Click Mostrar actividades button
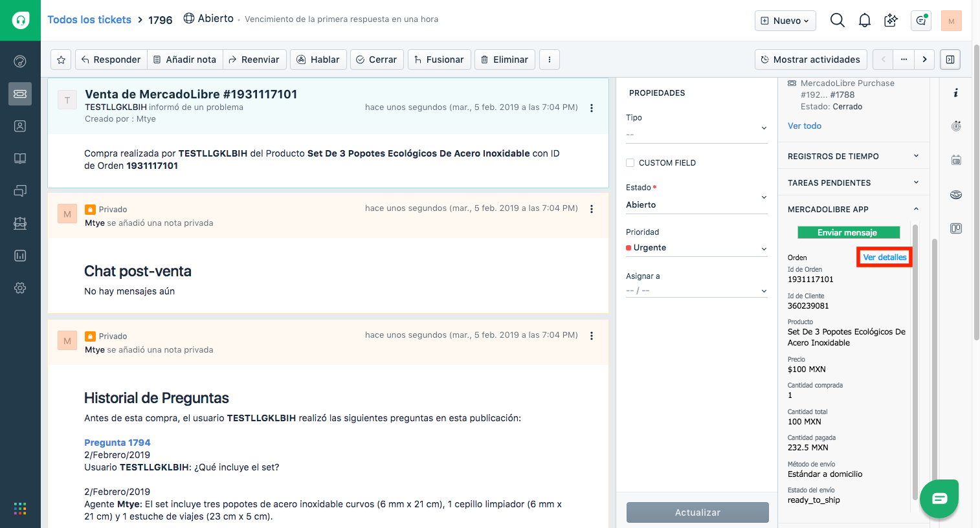The height and width of the screenshot is (528, 980). coord(811,60)
